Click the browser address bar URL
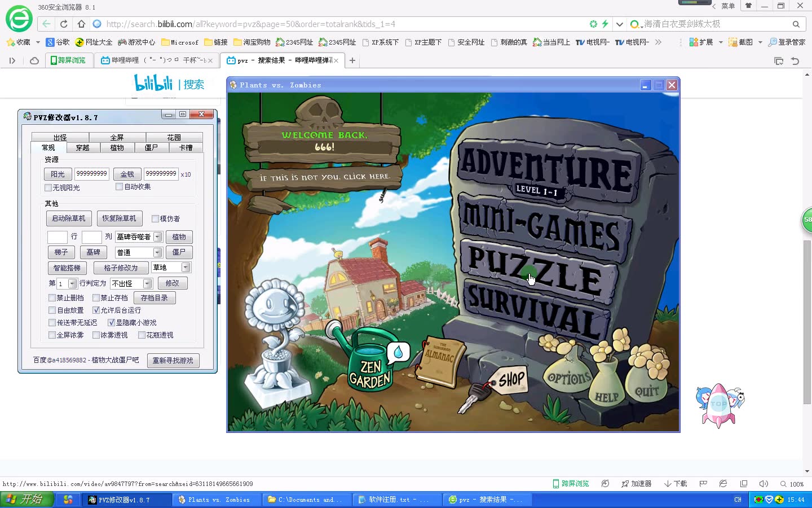The image size is (812, 508). (x=251, y=24)
